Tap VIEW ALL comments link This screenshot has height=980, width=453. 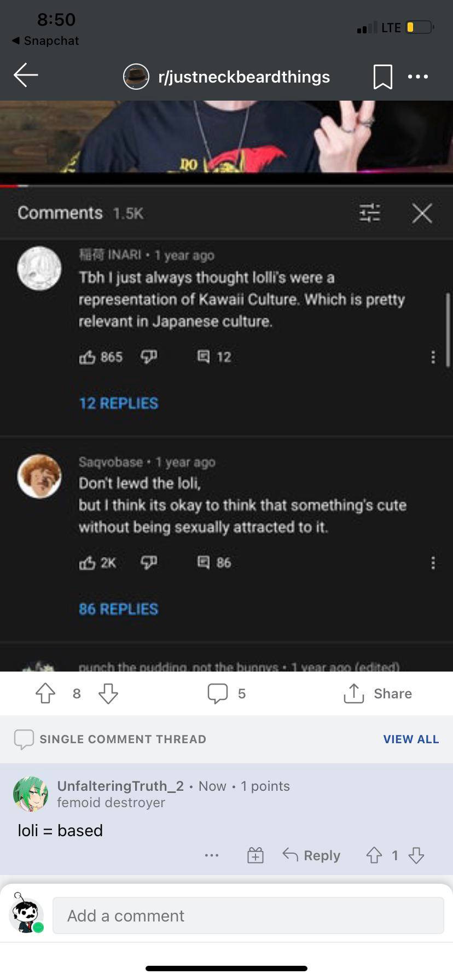[411, 739]
